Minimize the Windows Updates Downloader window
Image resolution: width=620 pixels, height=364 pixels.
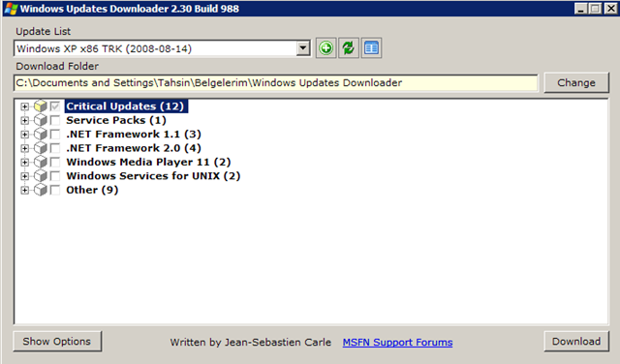[580, 9]
